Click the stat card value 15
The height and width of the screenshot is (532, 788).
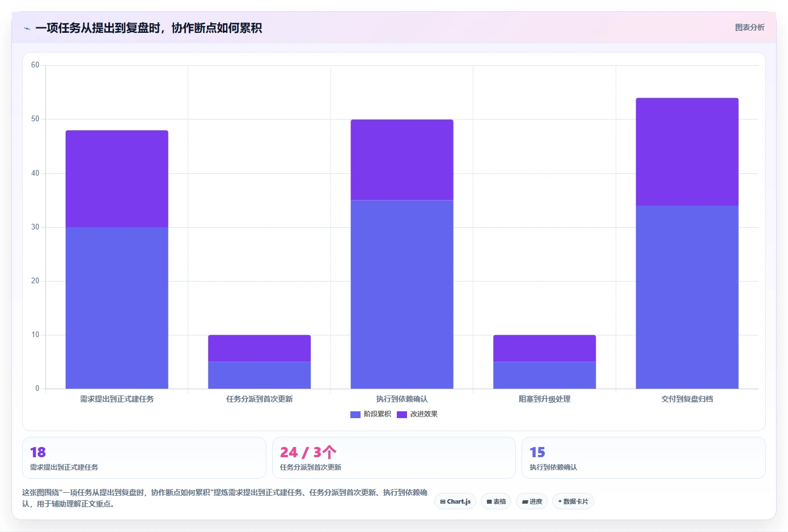point(537,452)
